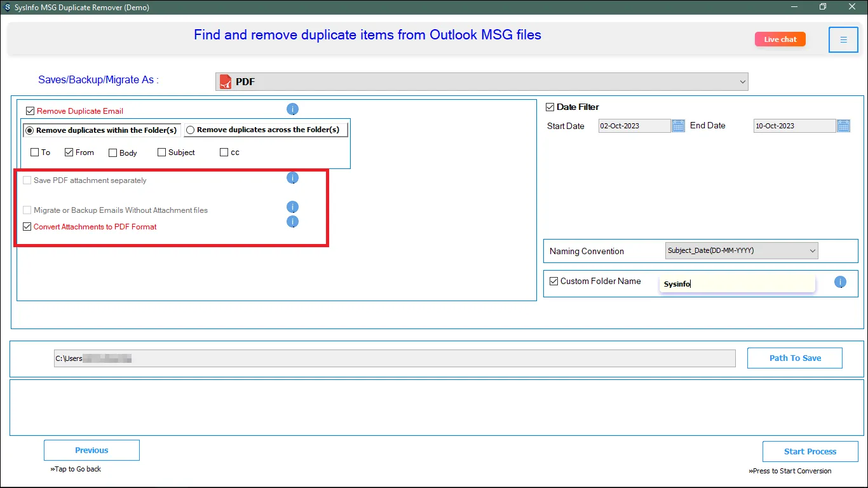
Task: Click info icon next to Custom Folder Name
Action: tap(840, 282)
